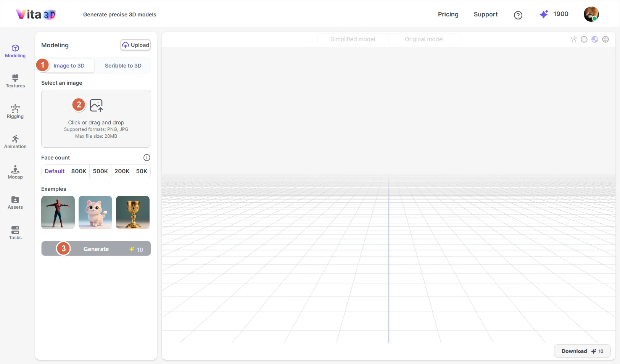
Task: Open the Pricing page
Action: point(448,14)
